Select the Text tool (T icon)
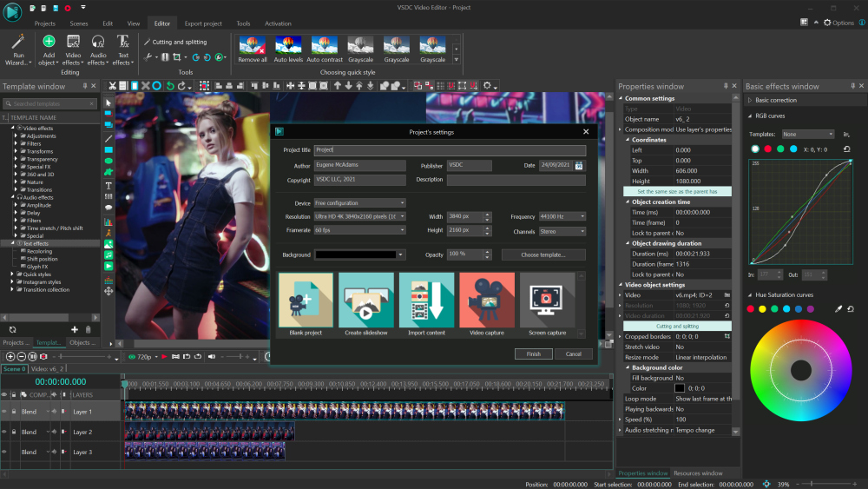 tap(108, 186)
